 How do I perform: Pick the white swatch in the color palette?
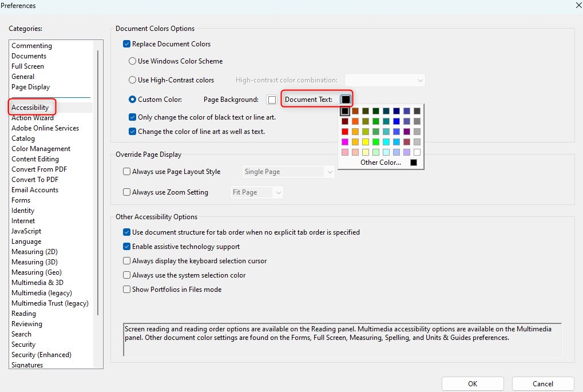point(417,151)
